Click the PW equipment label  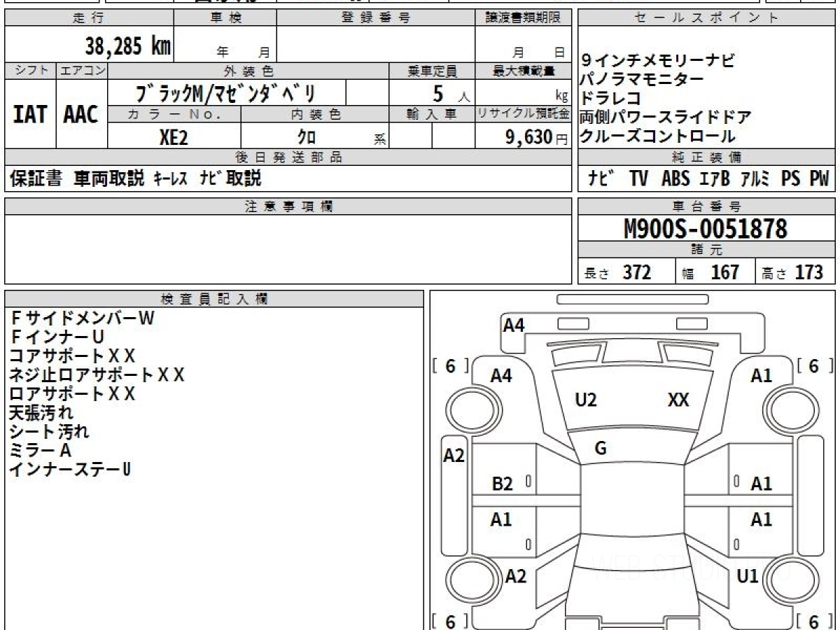coord(819,179)
